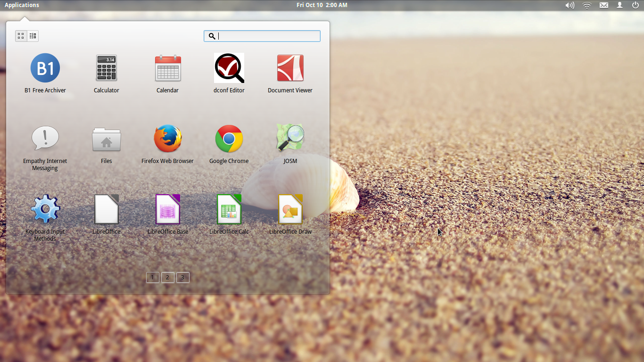Launch Firefox Web Browser
Screen dimensions: 644x362
[x=168, y=139]
